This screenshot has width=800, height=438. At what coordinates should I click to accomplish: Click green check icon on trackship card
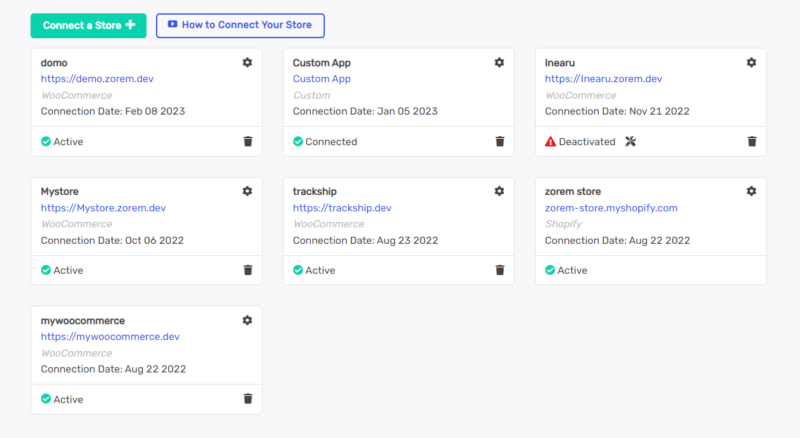click(x=298, y=270)
